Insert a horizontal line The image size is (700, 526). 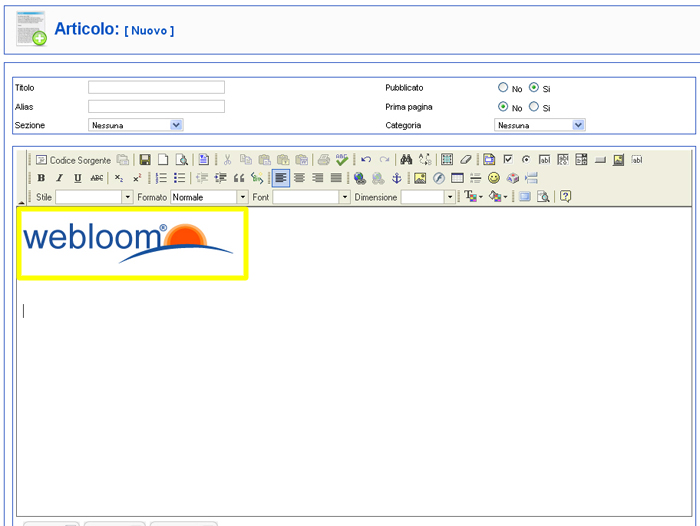(475, 178)
